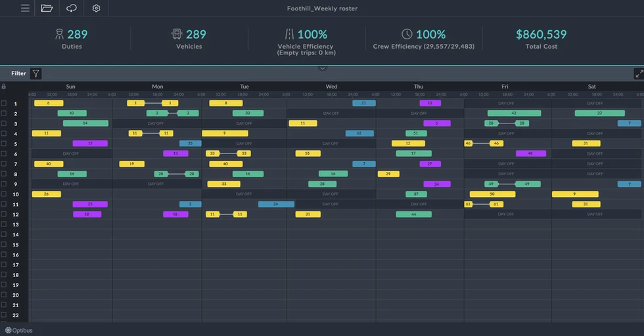Select purple duty 48 on Friday row 6
644x336 pixels.
pos(531,154)
